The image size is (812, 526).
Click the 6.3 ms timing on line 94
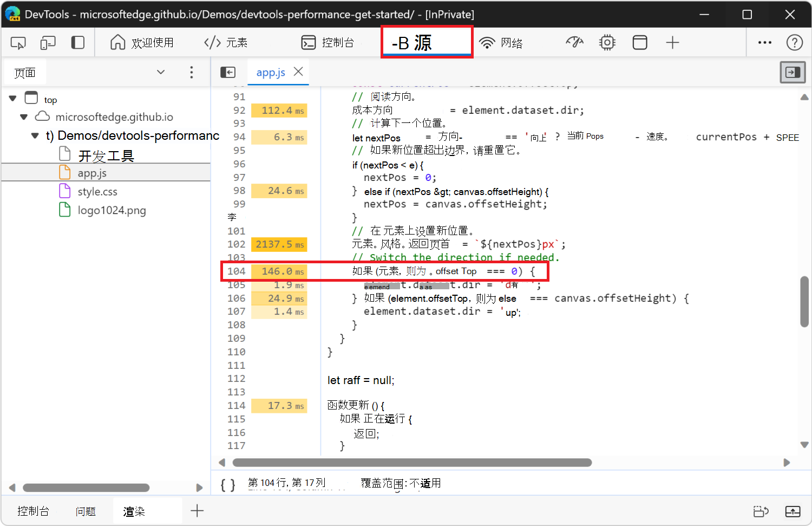coord(279,138)
